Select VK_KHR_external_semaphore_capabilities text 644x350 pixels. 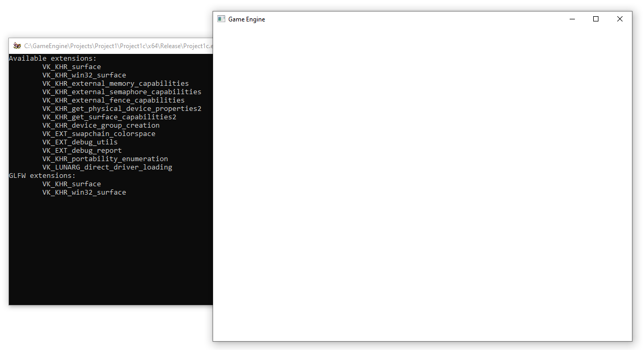pyautogui.click(x=122, y=92)
